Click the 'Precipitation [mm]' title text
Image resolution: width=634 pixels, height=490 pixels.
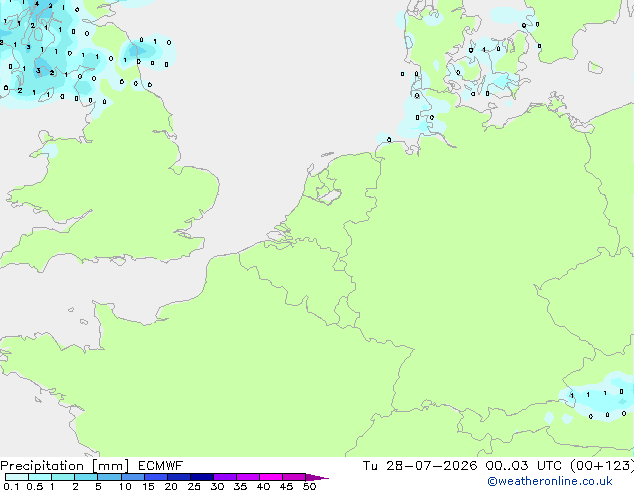pos(65,466)
